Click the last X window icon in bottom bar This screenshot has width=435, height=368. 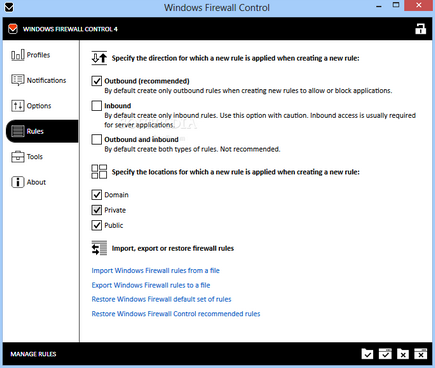coord(421,354)
